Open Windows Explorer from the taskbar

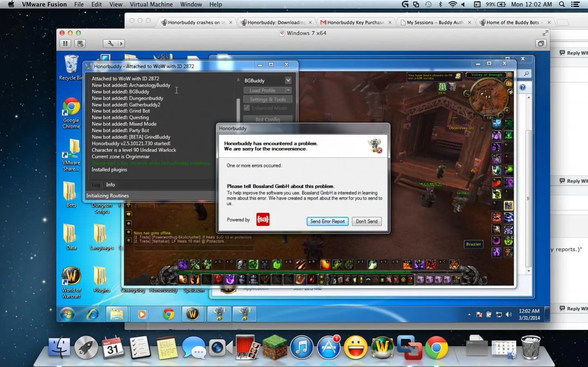click(x=117, y=314)
